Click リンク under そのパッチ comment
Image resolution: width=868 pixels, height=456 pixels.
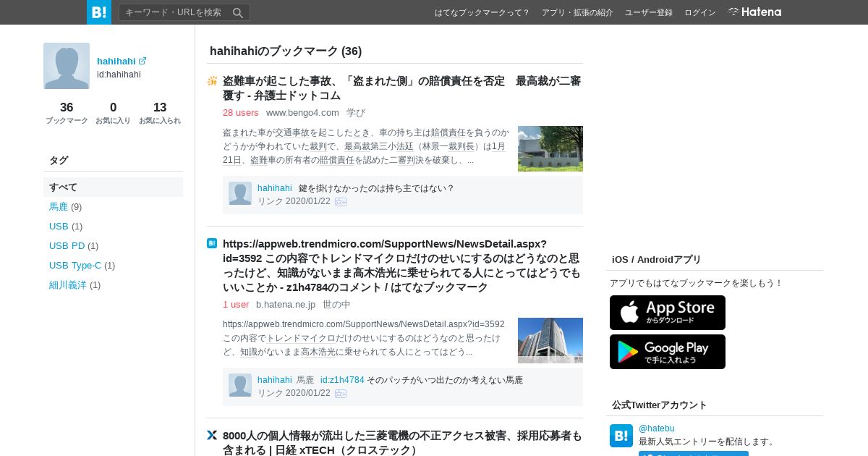point(271,393)
